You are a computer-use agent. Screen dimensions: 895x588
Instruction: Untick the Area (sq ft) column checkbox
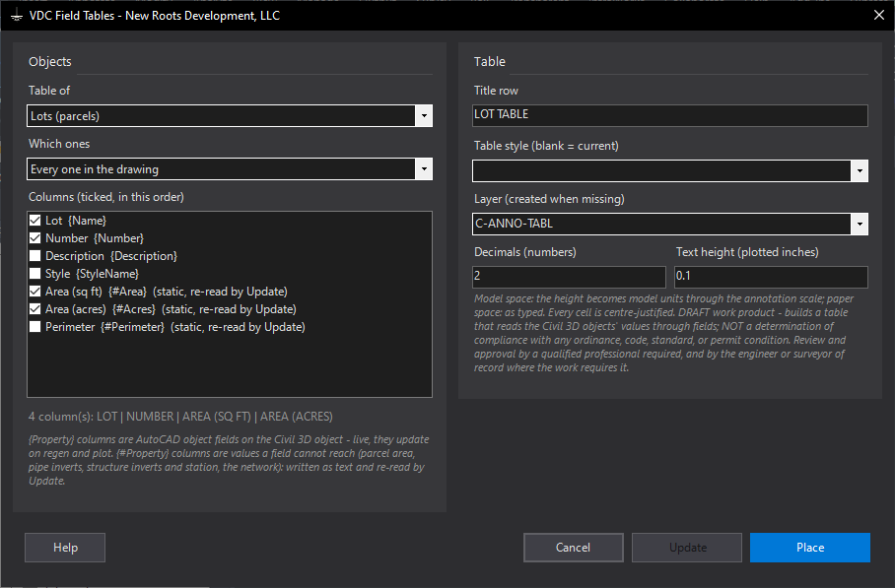35,292
